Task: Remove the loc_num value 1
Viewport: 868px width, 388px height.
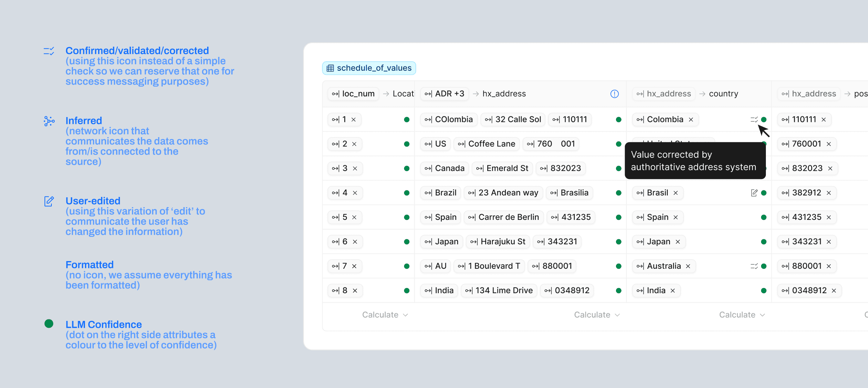Action: point(353,120)
